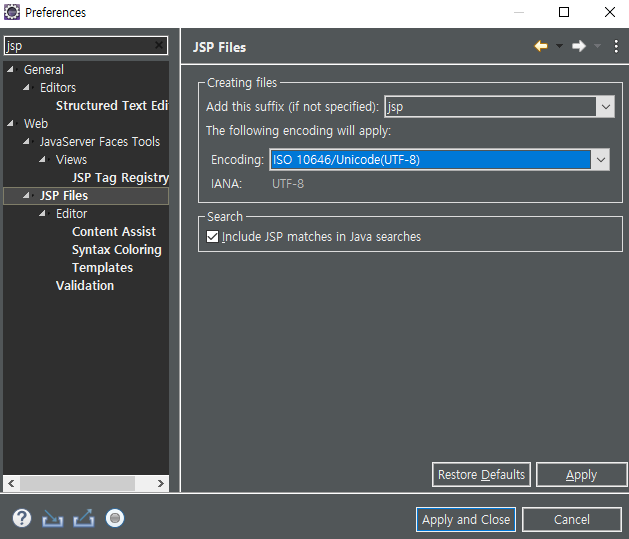Collapse the Editor tree node
Viewport: 629px width, 539px height.
[43, 213]
